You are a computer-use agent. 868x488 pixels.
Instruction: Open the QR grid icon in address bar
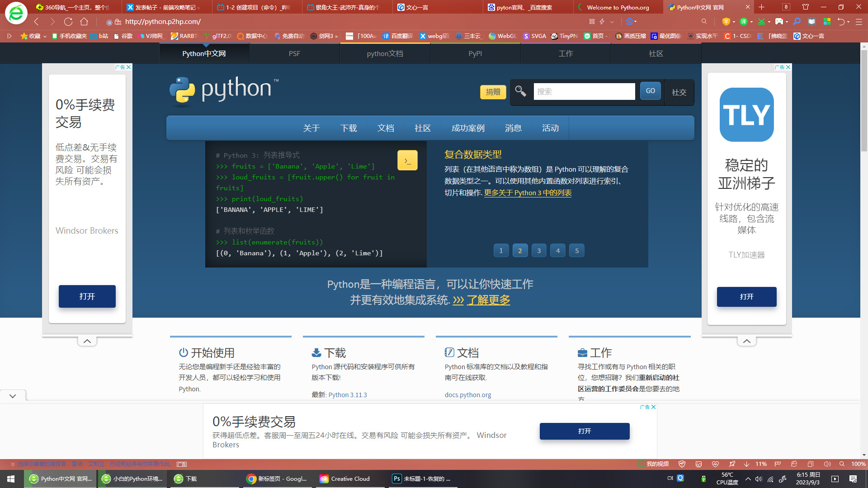click(592, 21)
